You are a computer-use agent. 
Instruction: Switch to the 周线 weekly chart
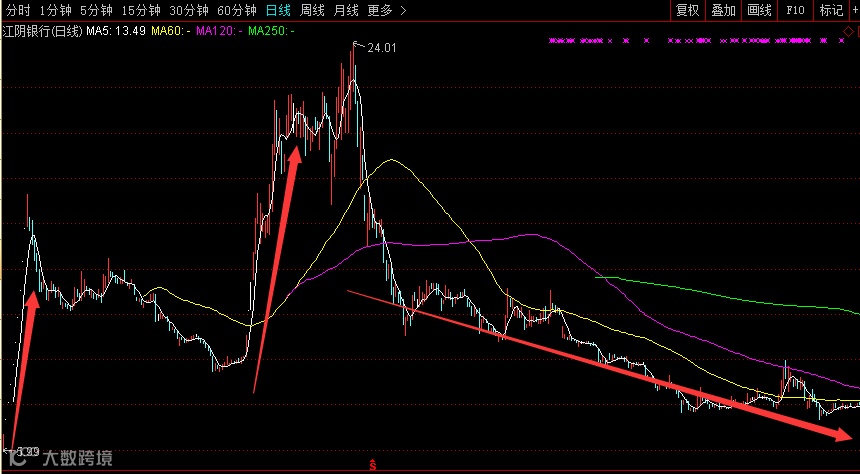pos(312,10)
